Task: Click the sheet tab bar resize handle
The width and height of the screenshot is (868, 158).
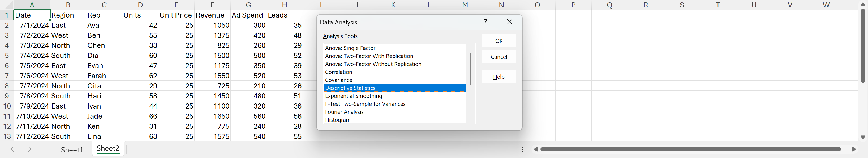Action: coord(523,149)
